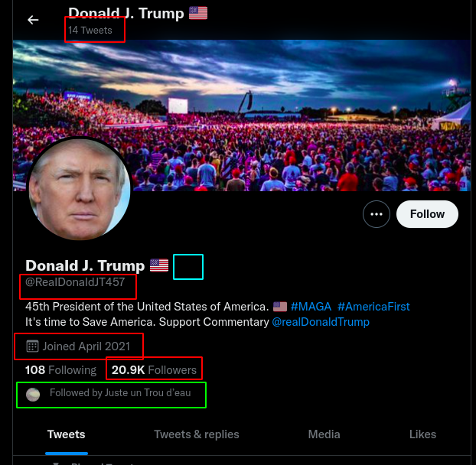Image resolution: width=476 pixels, height=465 pixels.
Task: View the 108 Following list
Action: [60, 370]
